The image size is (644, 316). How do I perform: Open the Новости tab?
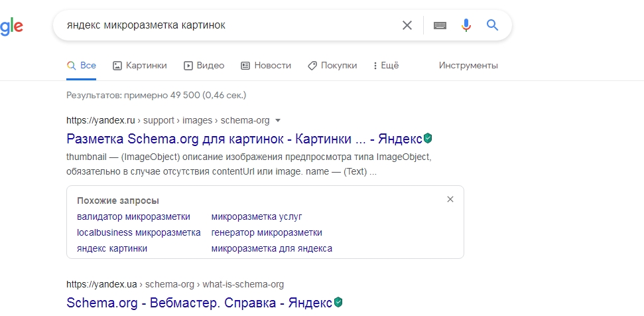pos(266,65)
